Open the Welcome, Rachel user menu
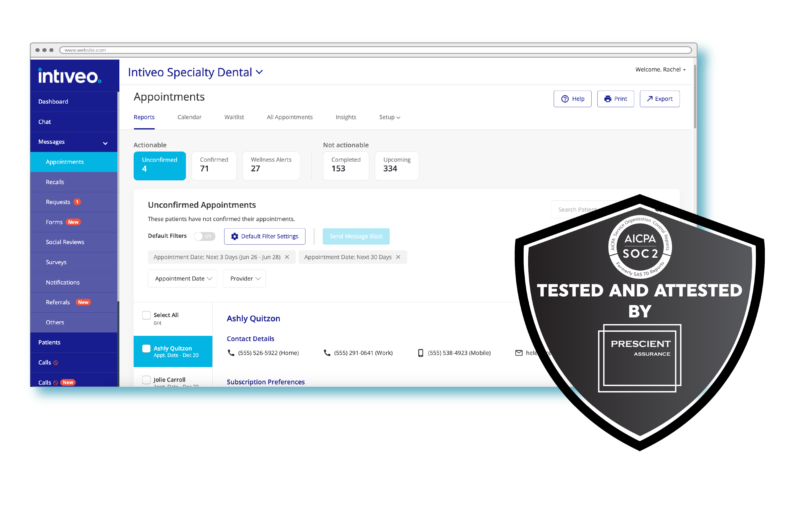Screen dimensions: 812x508 click(x=660, y=69)
